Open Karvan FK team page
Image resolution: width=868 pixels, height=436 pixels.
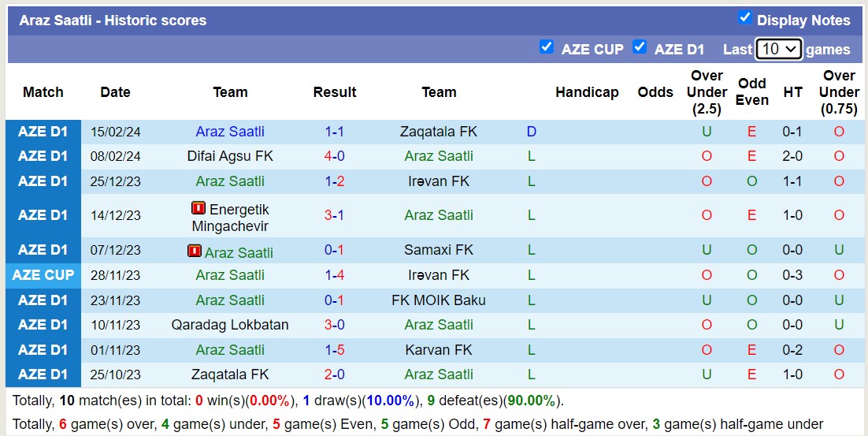439,350
